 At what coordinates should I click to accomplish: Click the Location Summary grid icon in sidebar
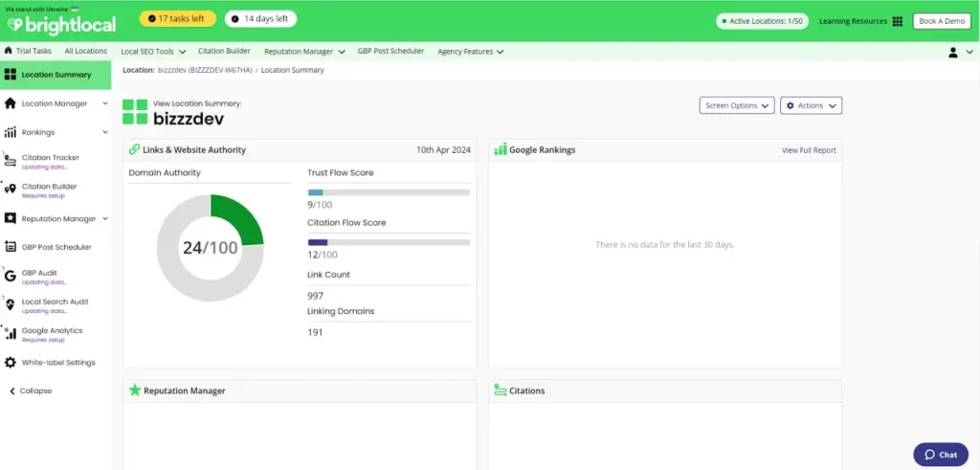click(x=10, y=75)
